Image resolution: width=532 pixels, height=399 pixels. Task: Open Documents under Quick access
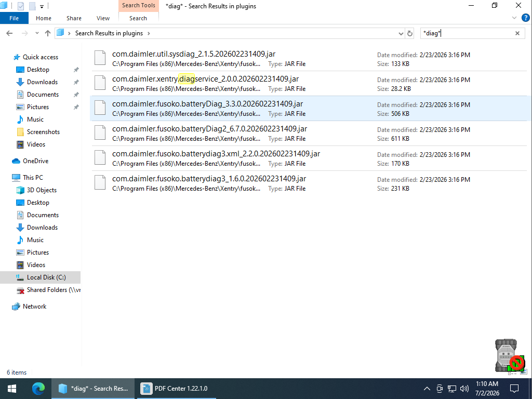tap(43, 95)
